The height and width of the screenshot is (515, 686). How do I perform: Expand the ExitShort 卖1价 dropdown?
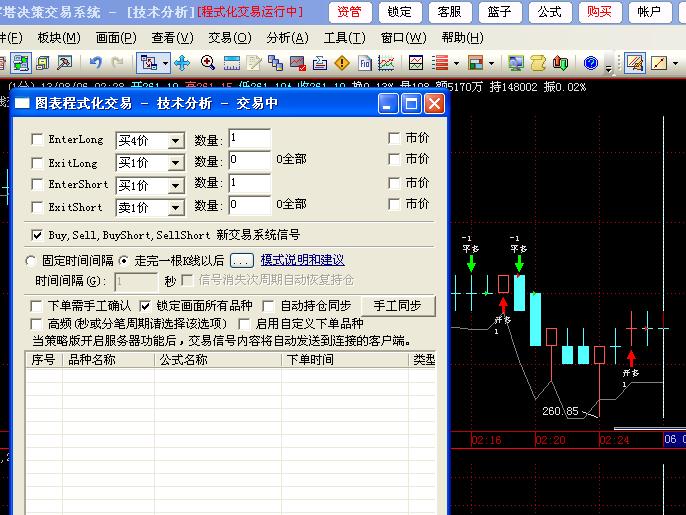176,208
